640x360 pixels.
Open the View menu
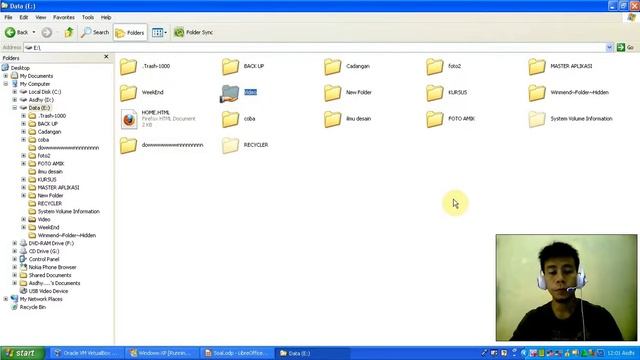pos(40,18)
